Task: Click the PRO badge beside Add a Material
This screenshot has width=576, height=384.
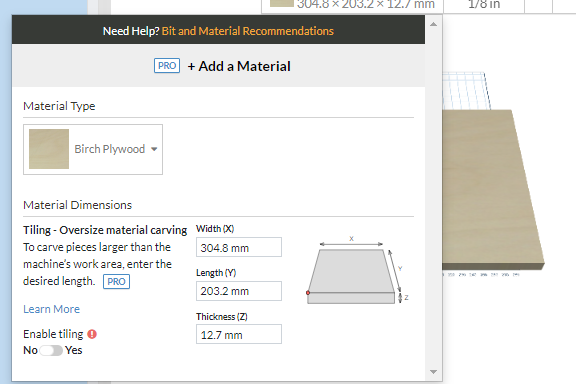Action: click(167, 66)
